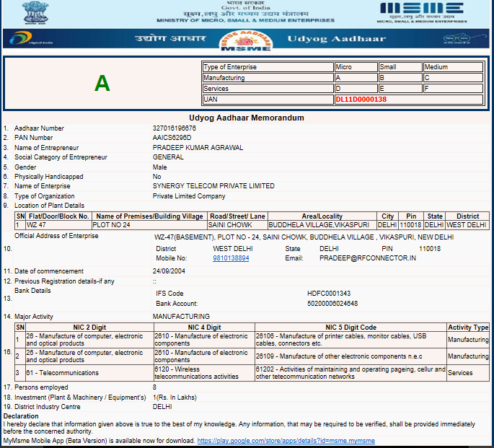The height and width of the screenshot is (448, 494).
Task: Click the commencement date 24/09/2004
Action: click(x=169, y=271)
